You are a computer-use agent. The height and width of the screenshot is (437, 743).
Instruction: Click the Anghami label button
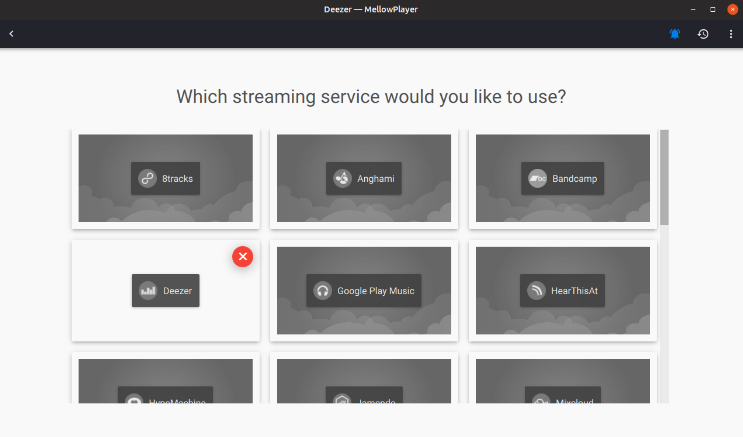[364, 179]
